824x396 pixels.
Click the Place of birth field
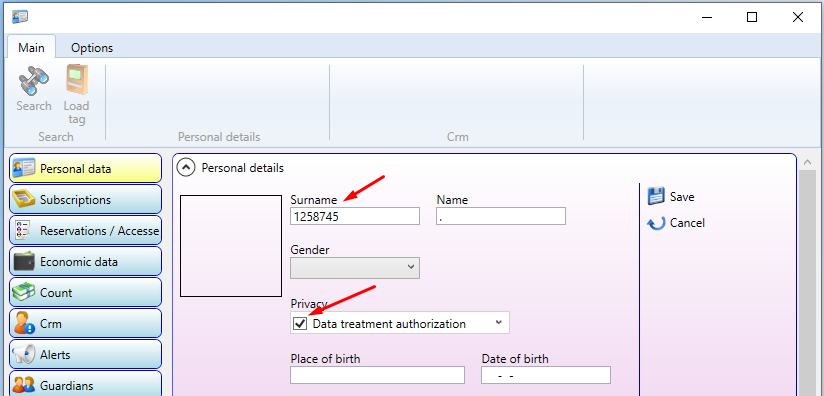[x=377, y=375]
